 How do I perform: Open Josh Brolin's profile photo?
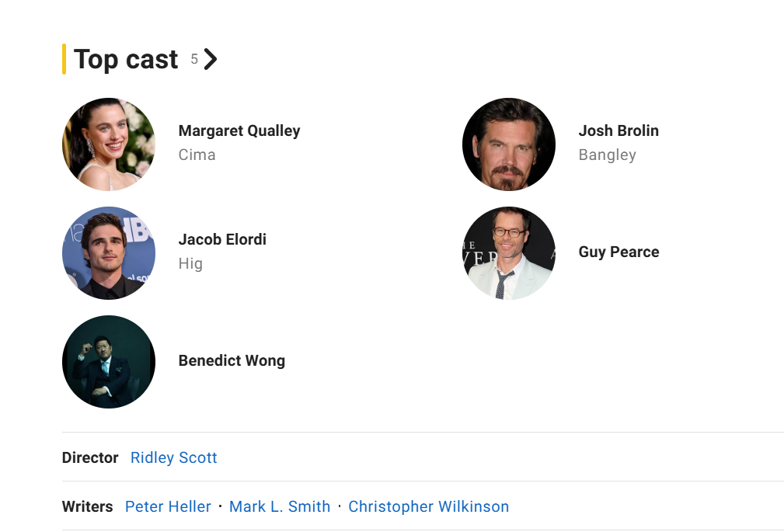508,144
